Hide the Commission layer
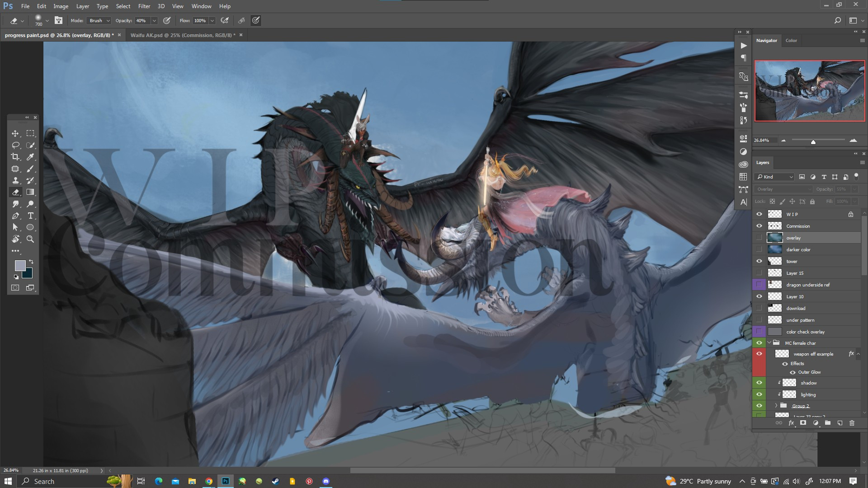Screen dimensions: 868x488 coord(759,226)
